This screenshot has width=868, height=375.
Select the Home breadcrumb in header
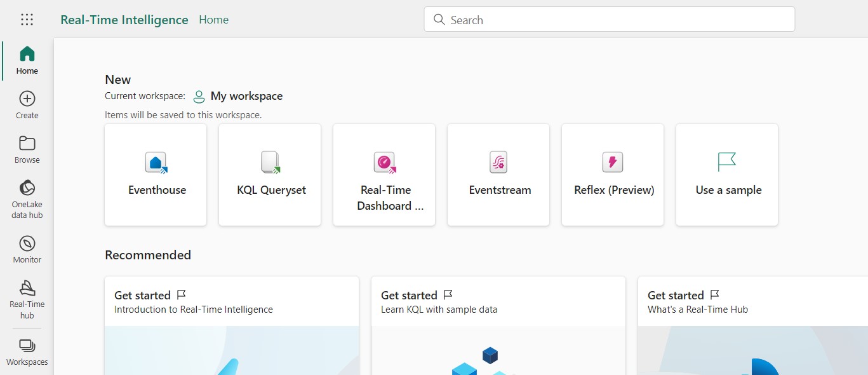213,20
